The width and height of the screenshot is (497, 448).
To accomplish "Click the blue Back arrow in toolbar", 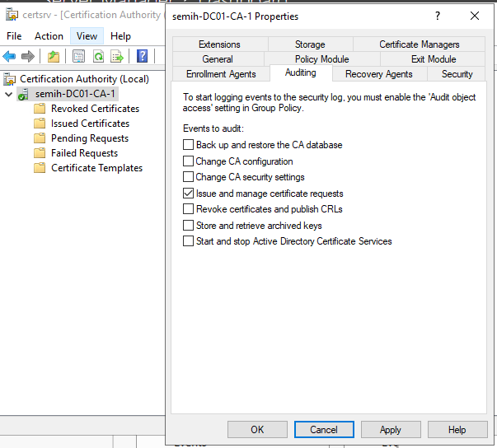I will point(9,56).
